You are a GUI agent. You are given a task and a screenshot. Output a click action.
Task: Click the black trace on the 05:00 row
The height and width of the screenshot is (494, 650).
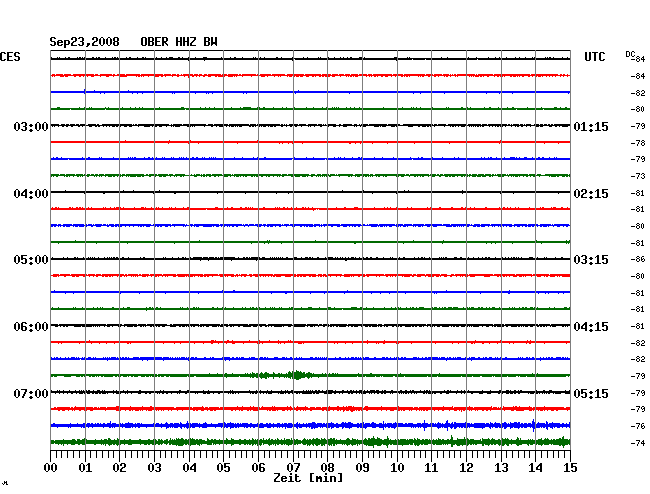310,259
